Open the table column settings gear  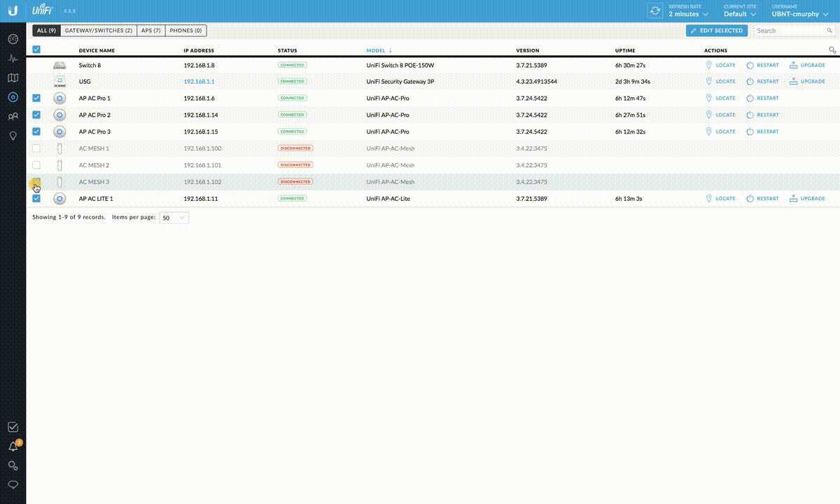click(x=832, y=50)
